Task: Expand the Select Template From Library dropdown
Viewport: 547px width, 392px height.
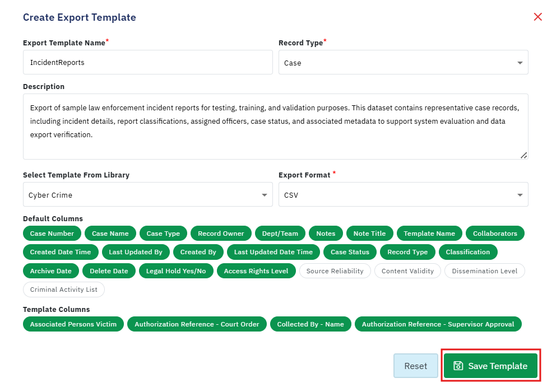Action: [x=148, y=194]
